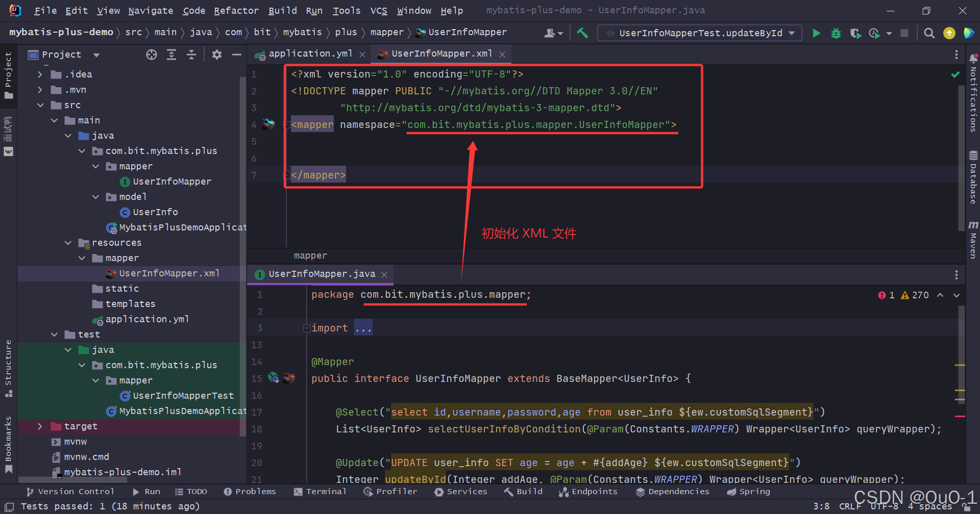Stop the running process button
The width and height of the screenshot is (980, 514).
point(904,33)
